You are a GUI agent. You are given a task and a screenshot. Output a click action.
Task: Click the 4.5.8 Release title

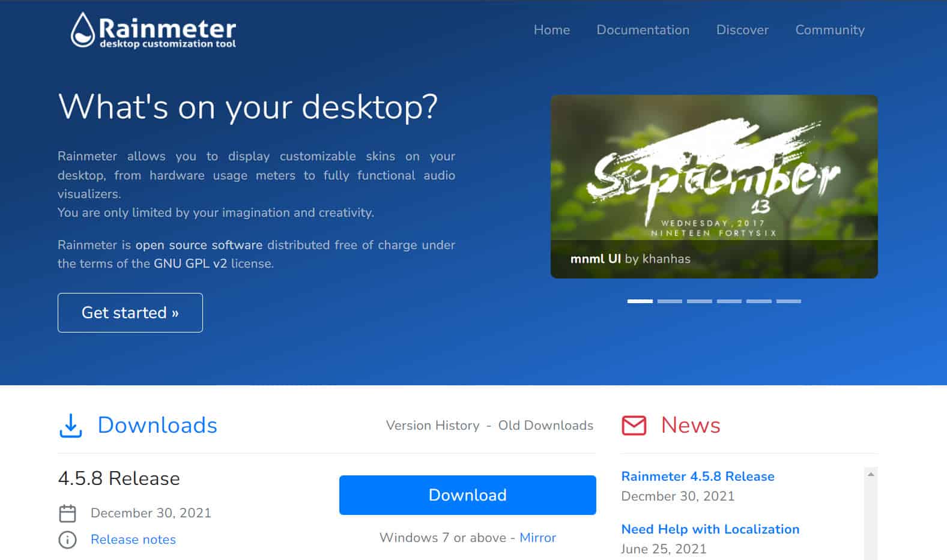119,478
